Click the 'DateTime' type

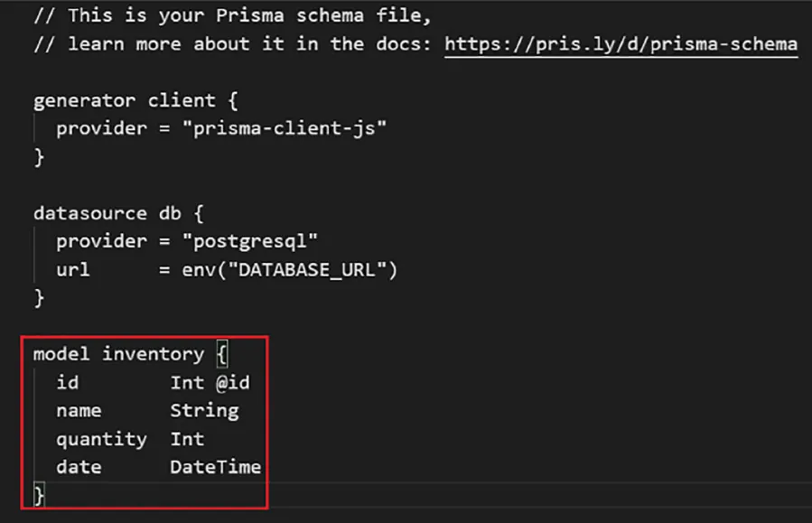(215, 467)
